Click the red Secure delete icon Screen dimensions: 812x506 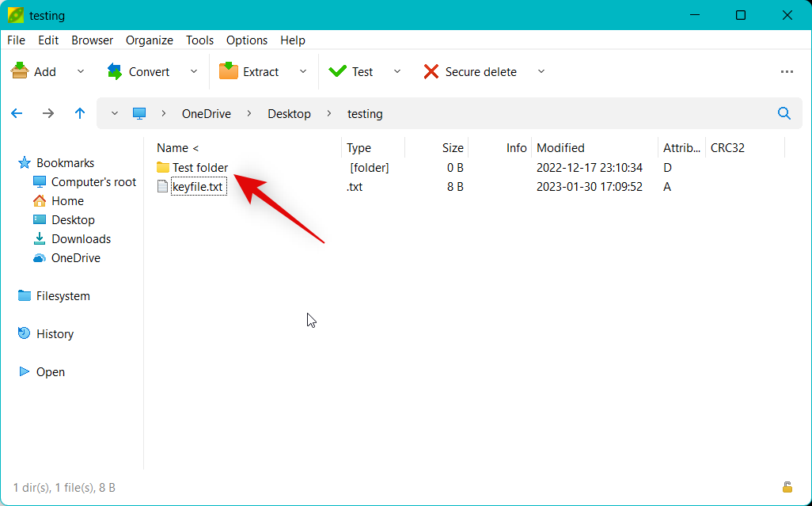(x=431, y=71)
